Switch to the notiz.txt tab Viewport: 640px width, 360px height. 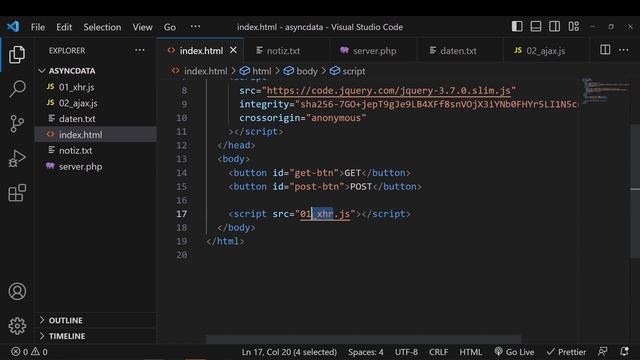pos(287,51)
